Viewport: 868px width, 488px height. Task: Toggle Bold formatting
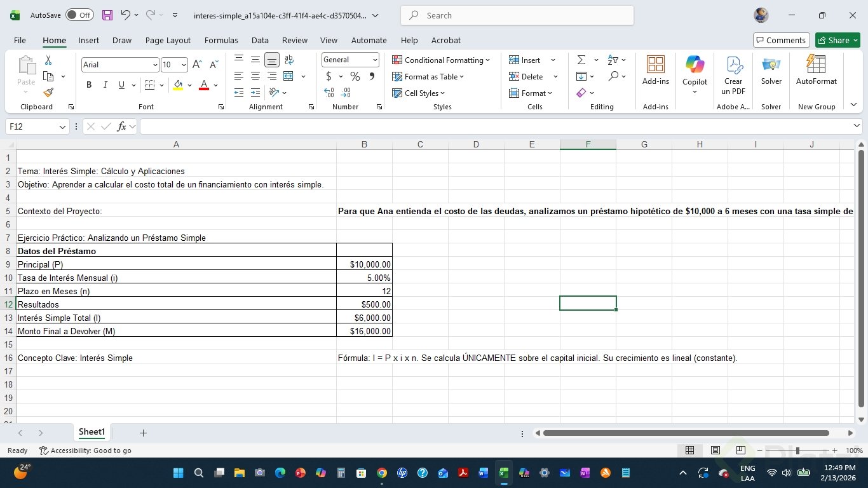[x=89, y=85]
